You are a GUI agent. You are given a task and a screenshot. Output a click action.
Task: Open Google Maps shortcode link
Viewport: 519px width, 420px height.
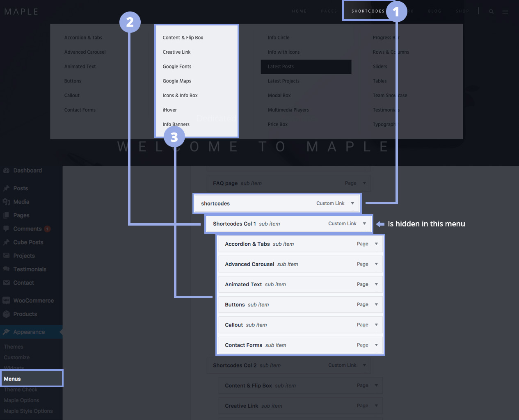(x=177, y=81)
